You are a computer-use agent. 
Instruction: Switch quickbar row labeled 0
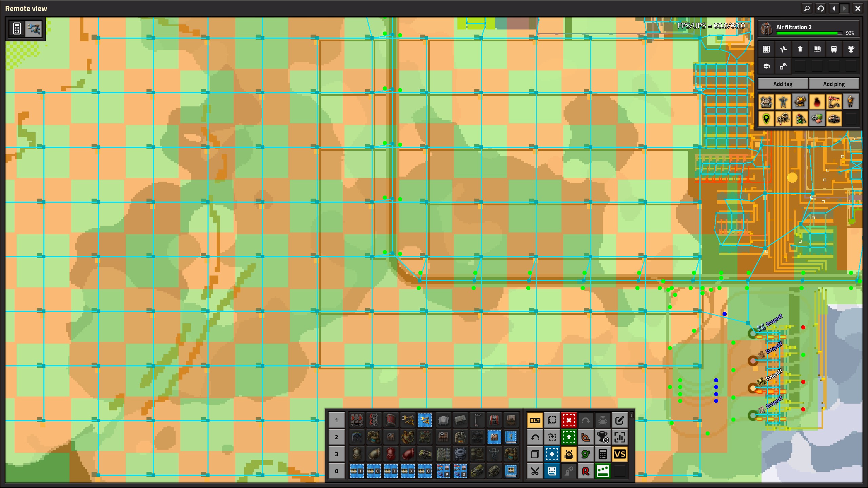point(336,471)
